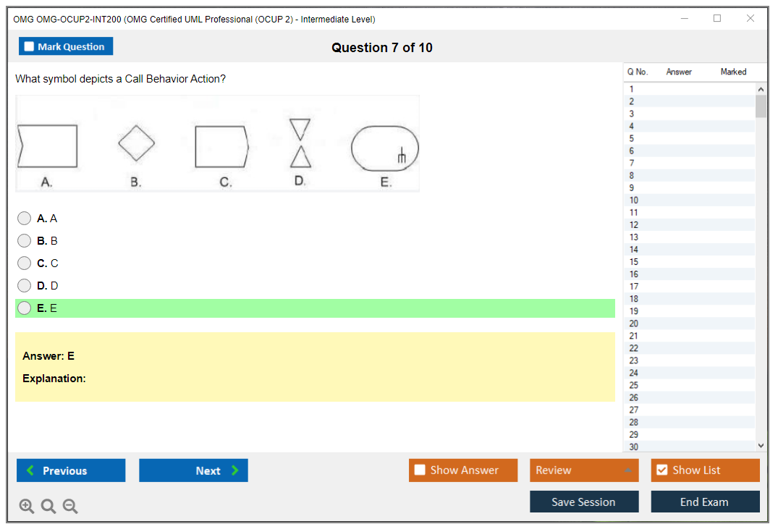Enable the Mark Question checkbox
Screen dimensions: 778x532
pyautogui.click(x=30, y=47)
